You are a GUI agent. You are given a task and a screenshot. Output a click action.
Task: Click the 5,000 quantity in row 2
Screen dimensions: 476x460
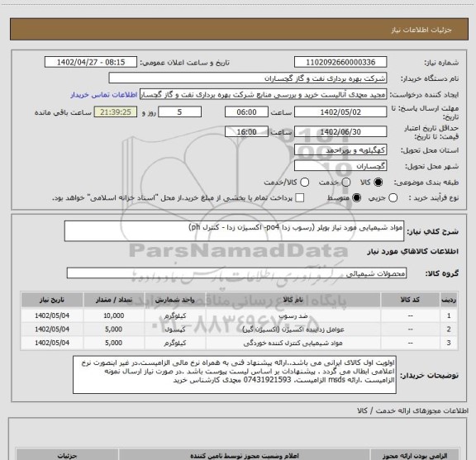pos(114,330)
